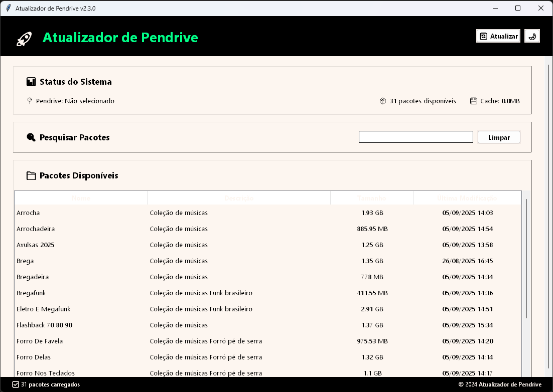
Task: Click the checkmark icon in the status bar
Action: pyautogui.click(x=15, y=384)
